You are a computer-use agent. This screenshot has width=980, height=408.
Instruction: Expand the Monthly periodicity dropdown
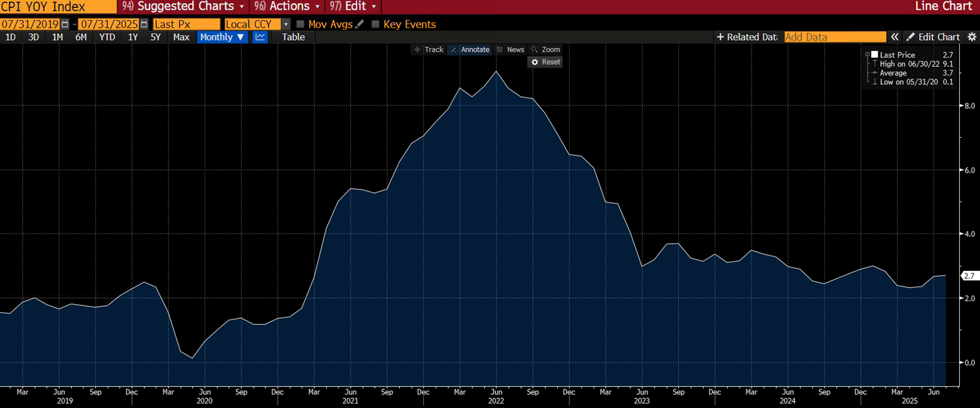tap(222, 37)
